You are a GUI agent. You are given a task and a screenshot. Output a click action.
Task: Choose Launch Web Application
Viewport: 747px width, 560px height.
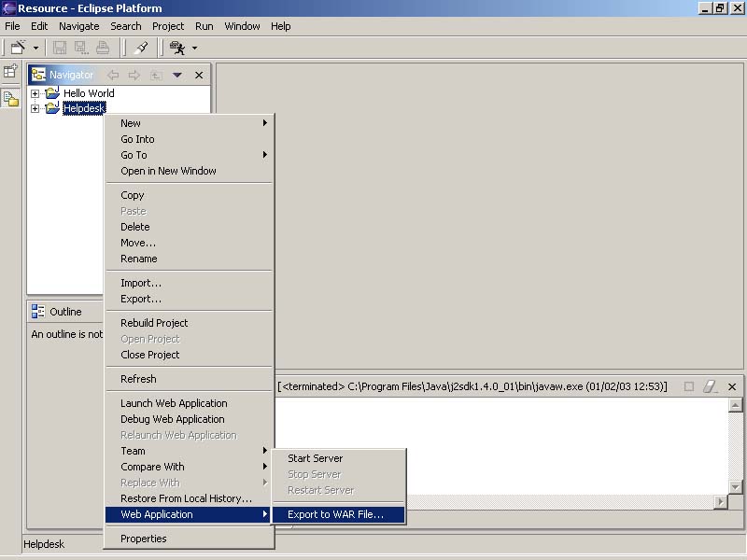click(190, 403)
